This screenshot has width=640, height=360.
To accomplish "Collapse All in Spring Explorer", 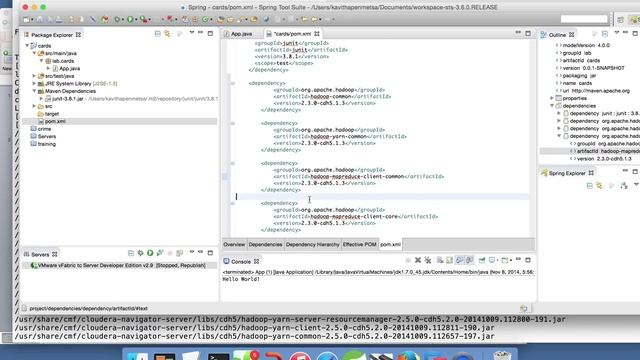I will (x=589, y=186).
